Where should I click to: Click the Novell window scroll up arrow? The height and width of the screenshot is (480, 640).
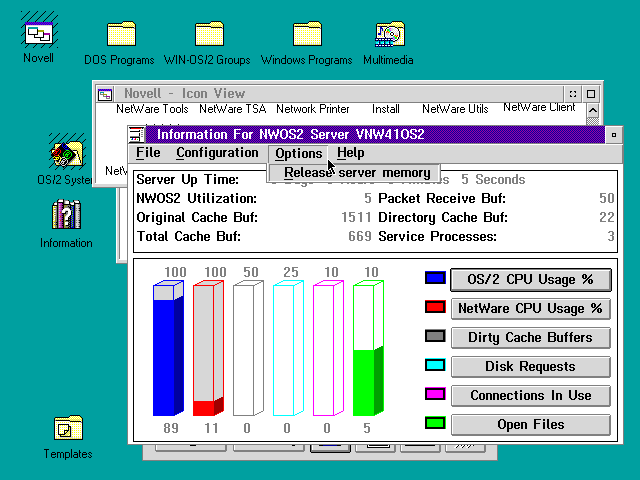point(593,110)
